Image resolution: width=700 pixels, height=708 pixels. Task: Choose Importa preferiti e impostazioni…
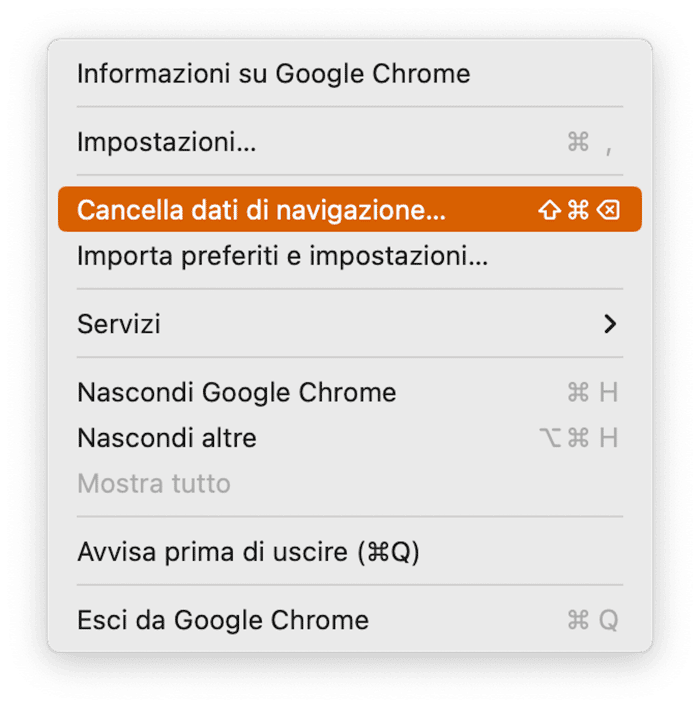click(x=350, y=256)
